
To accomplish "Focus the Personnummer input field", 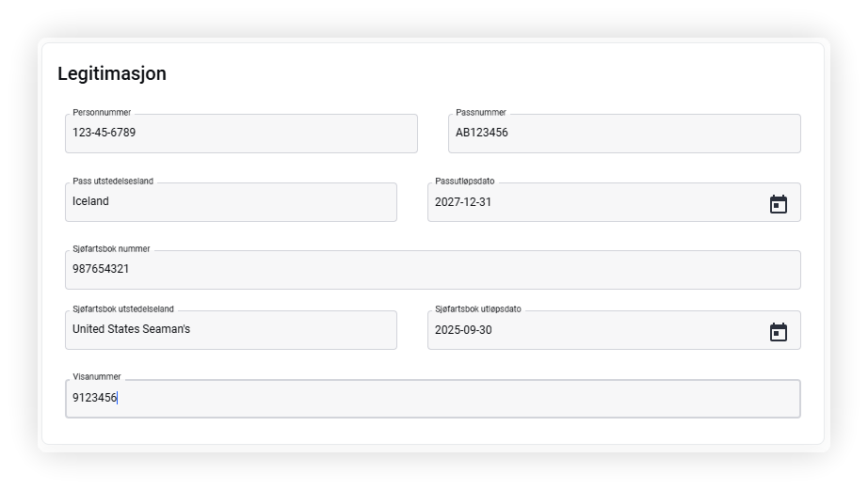I will click(241, 134).
